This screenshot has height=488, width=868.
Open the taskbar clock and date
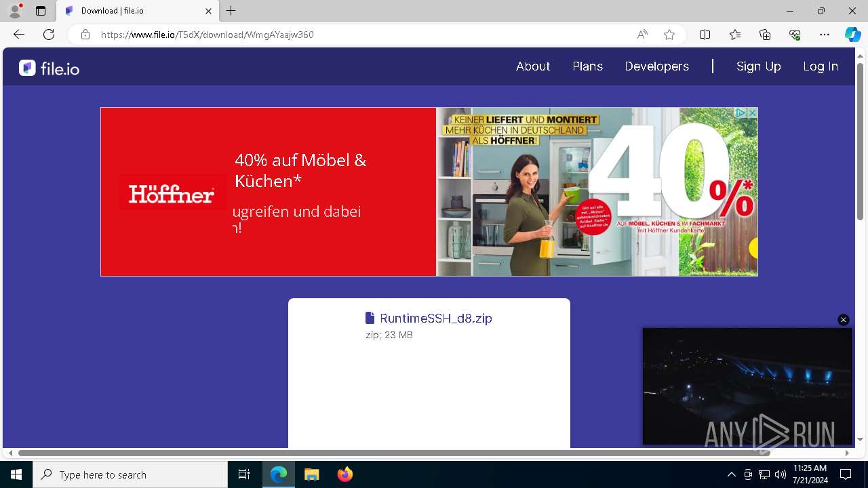(x=810, y=474)
